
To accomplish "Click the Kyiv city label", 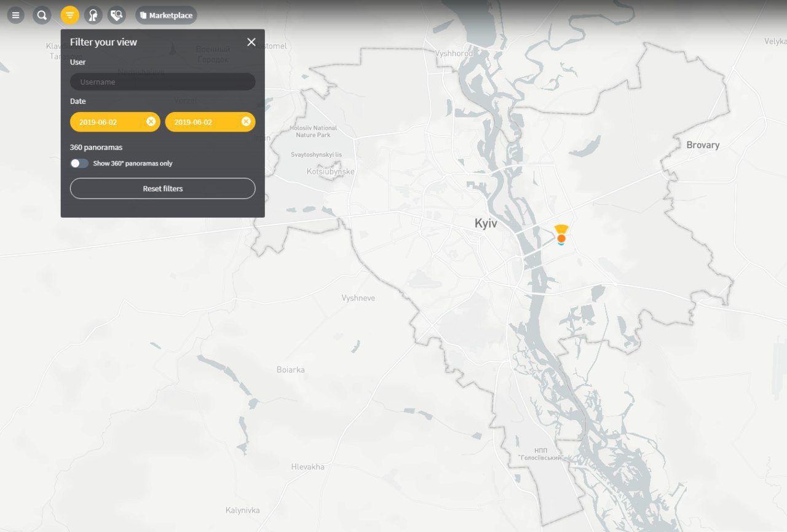I will pos(486,224).
